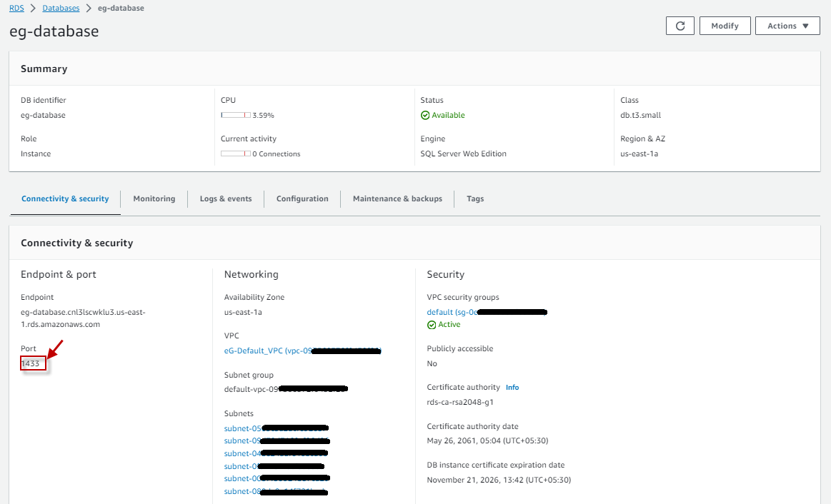Click SQL Server Web Edition text
Screen dimensions: 831x504
(463, 153)
